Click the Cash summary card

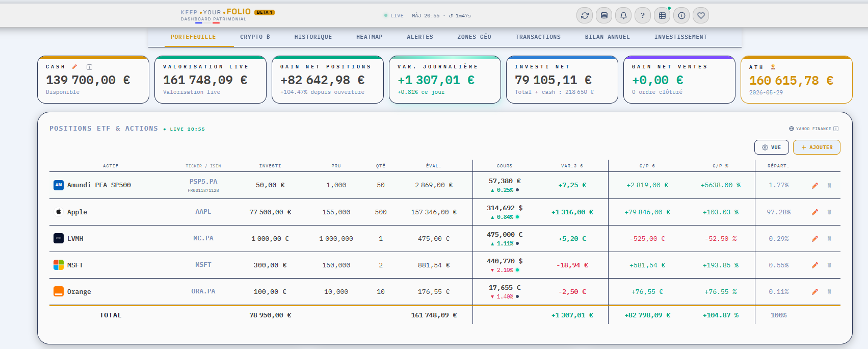[x=93, y=80]
